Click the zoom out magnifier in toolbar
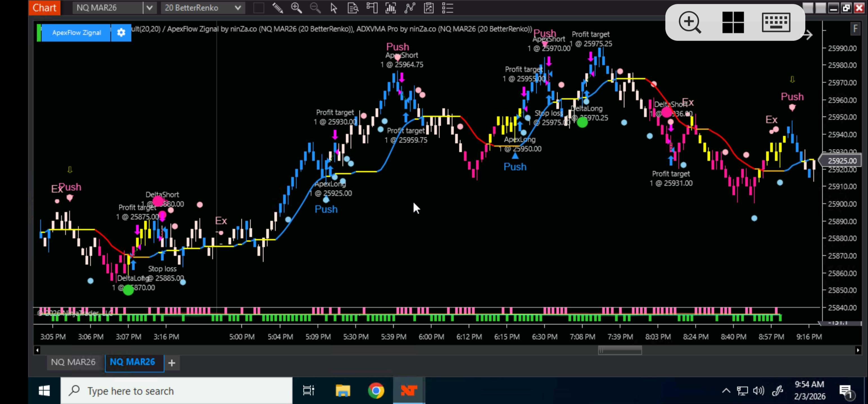This screenshot has width=868, height=404. pyautogui.click(x=315, y=8)
